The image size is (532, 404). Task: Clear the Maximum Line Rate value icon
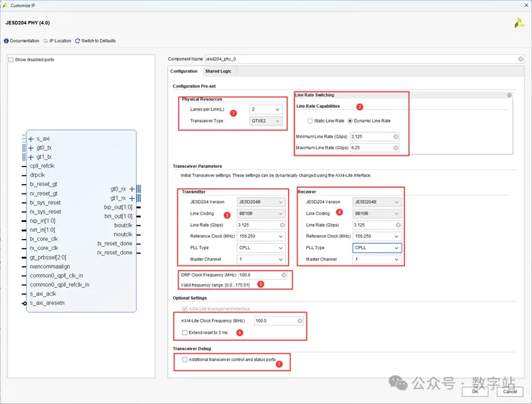(395, 148)
